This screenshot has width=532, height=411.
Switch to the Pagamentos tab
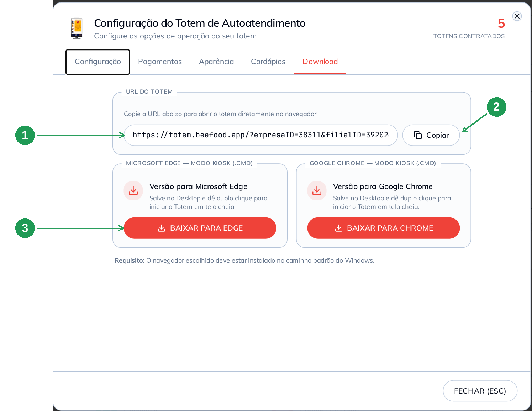pyautogui.click(x=160, y=62)
